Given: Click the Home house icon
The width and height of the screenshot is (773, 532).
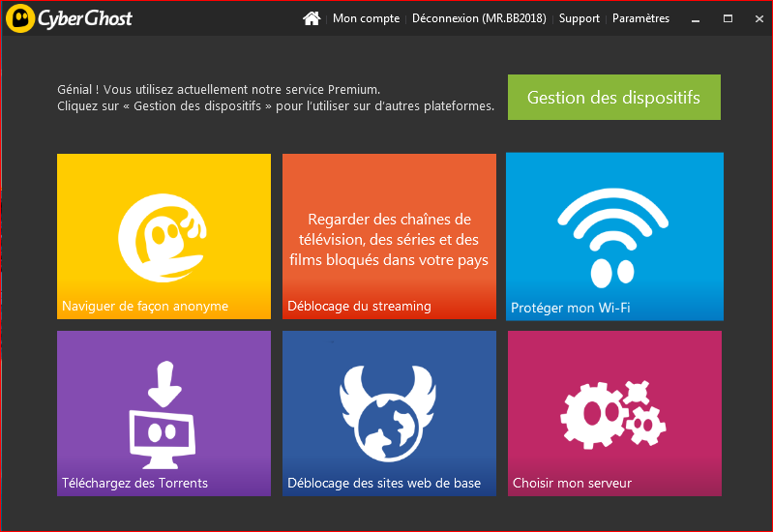Looking at the screenshot, I should pos(312,18).
